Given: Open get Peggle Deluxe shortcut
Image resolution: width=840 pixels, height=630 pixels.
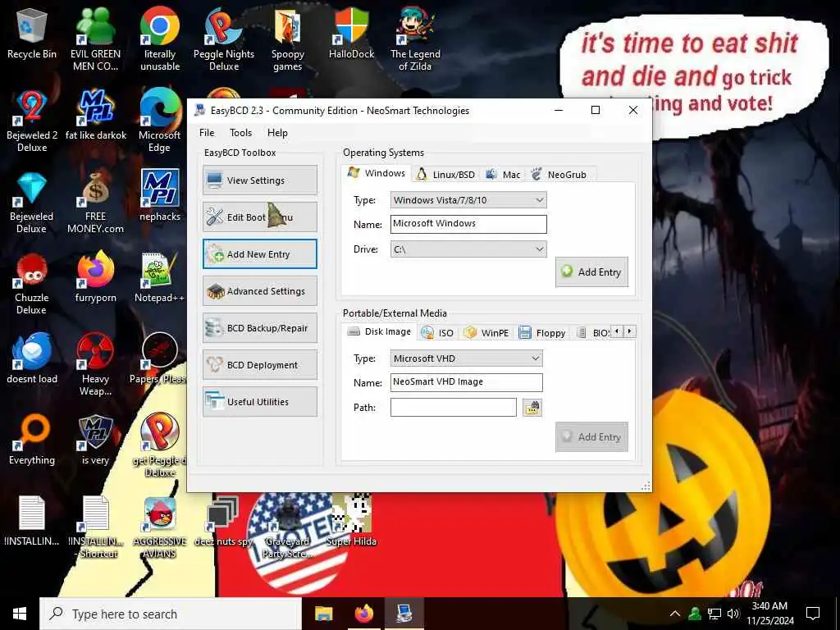Looking at the screenshot, I should point(160,445).
